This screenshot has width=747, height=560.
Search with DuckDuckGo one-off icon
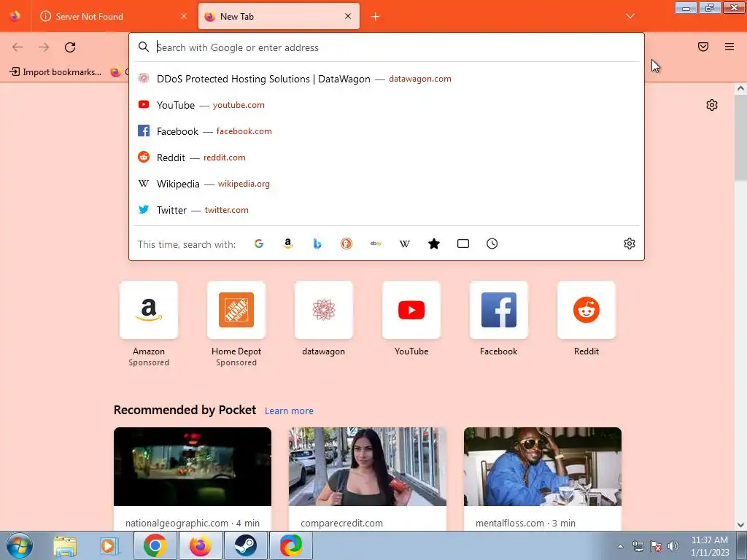(347, 244)
